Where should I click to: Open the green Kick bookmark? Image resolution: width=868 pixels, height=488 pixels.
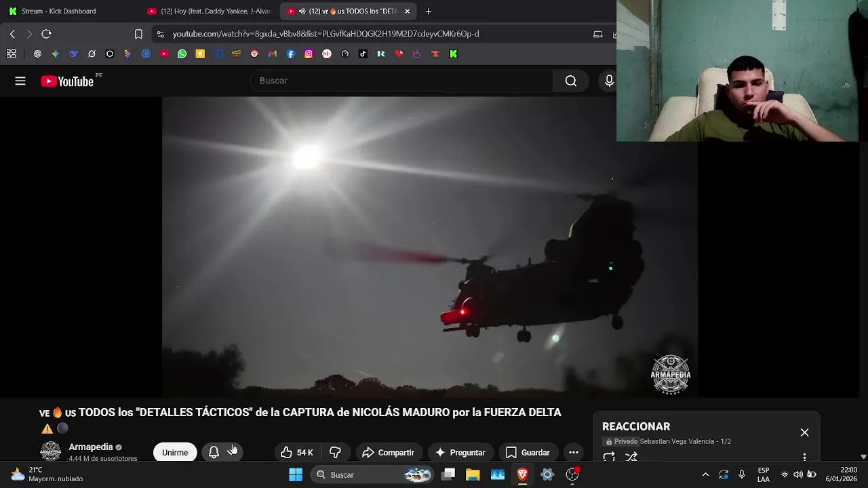454,54
